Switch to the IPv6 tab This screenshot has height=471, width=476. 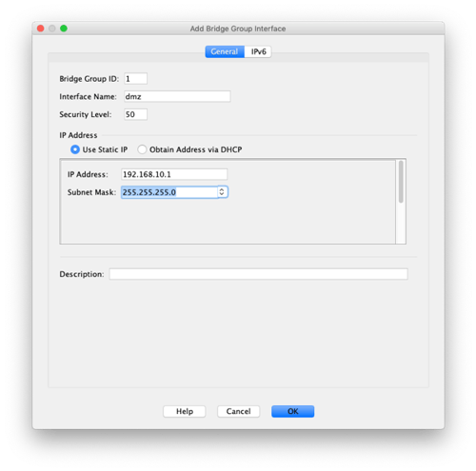pos(258,51)
